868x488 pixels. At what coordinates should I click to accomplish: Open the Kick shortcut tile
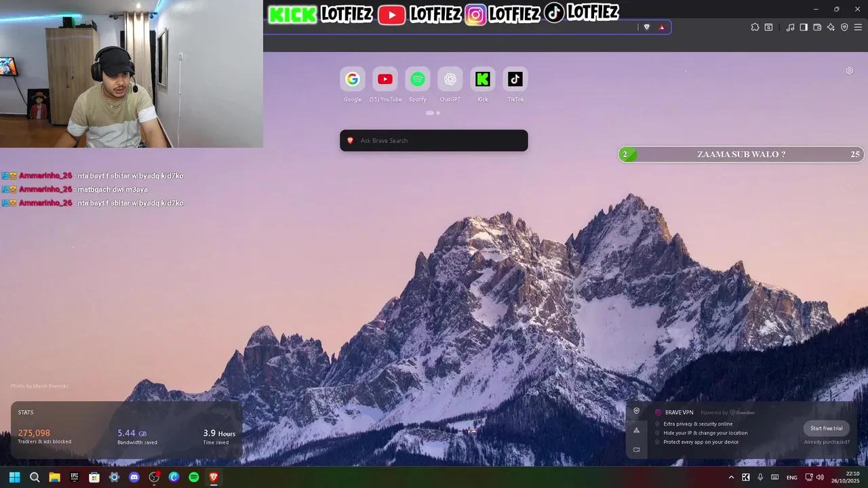(483, 79)
